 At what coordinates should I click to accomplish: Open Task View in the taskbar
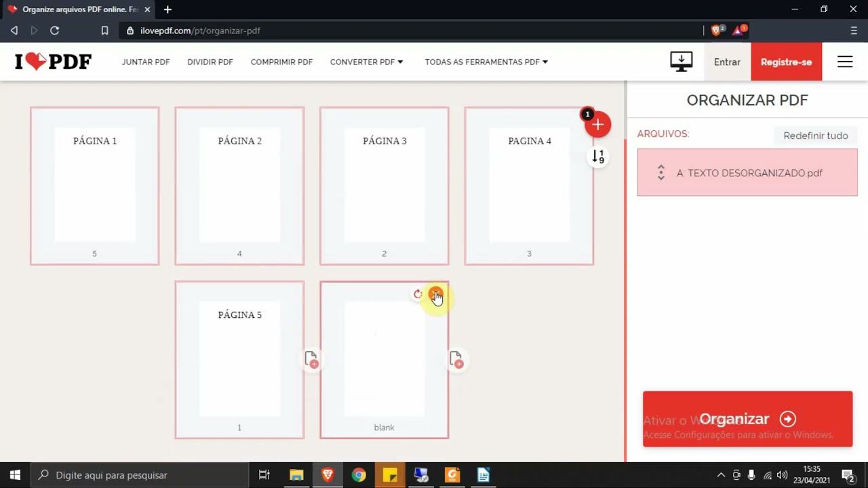click(264, 475)
